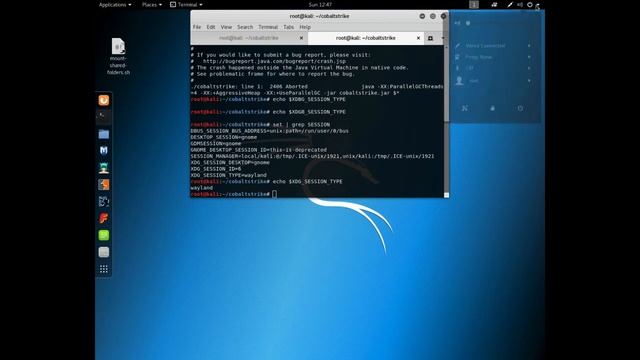
Task: Open tab list dropdown arrow in the terminal
Action: (443, 38)
